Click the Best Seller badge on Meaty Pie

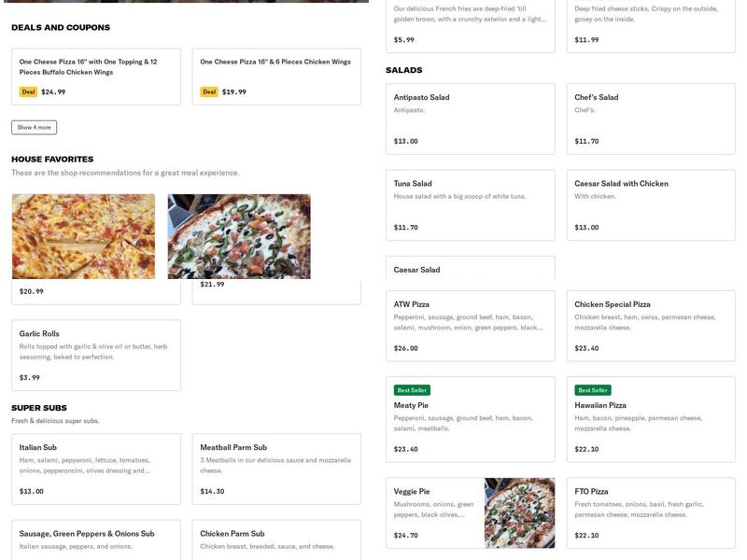click(412, 390)
